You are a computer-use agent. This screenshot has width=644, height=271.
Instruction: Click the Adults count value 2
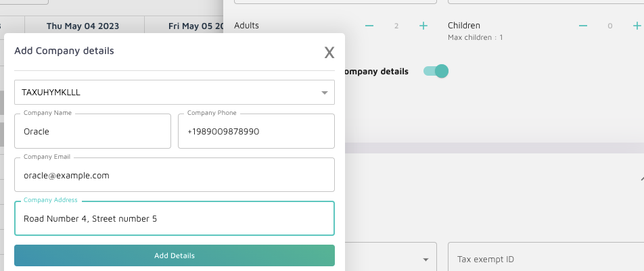[396, 26]
